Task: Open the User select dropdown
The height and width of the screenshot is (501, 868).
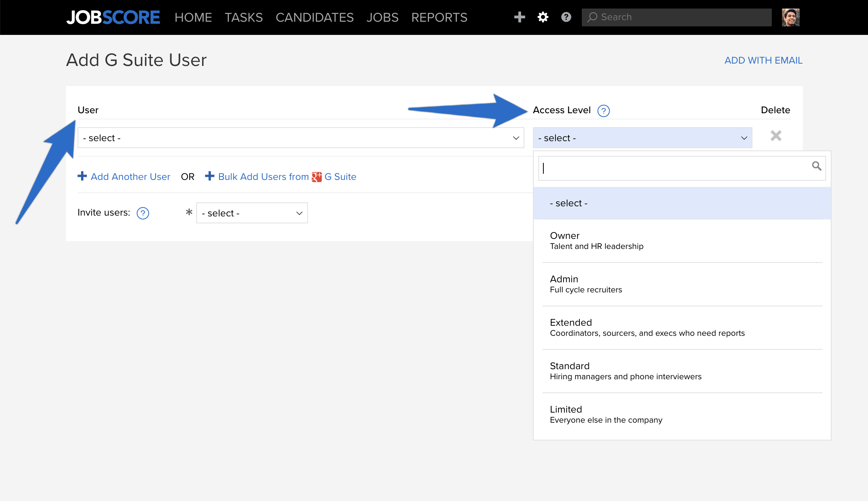Action: tap(301, 138)
